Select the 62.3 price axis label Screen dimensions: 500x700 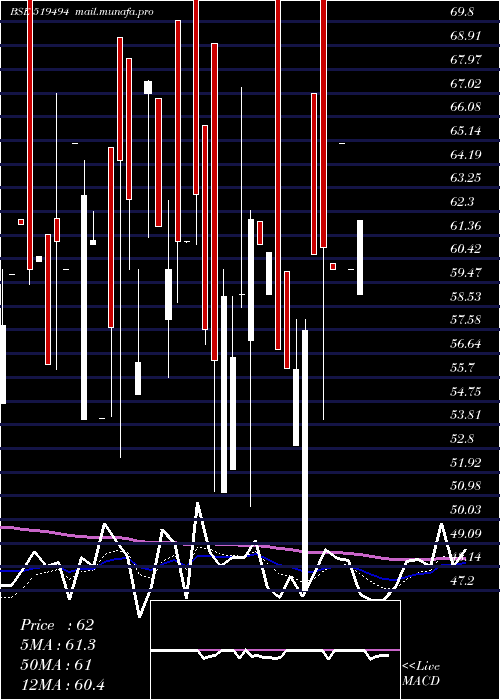462,202
